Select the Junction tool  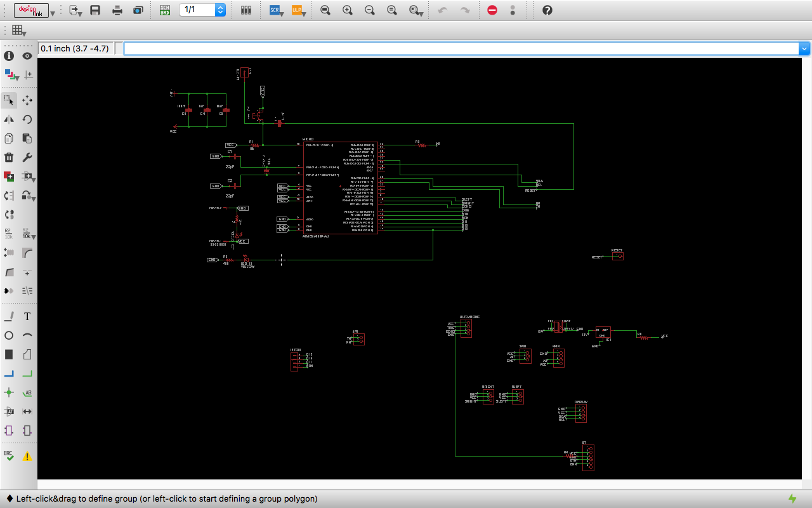(9, 392)
